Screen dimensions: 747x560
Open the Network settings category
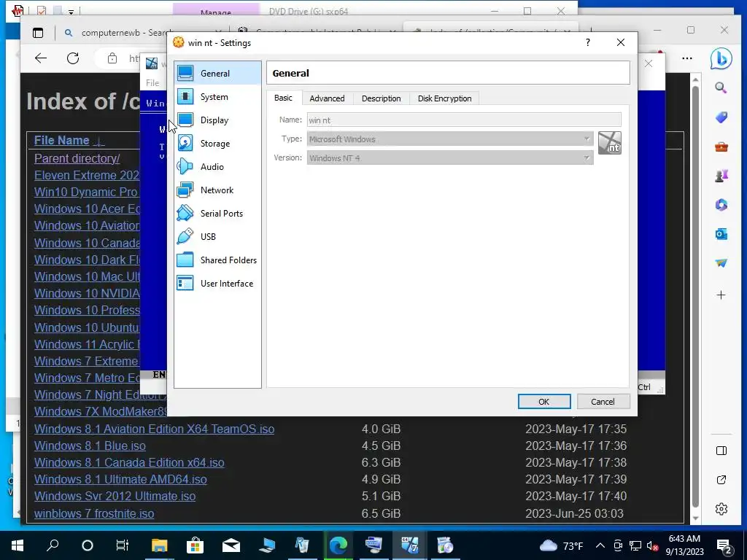point(217,190)
